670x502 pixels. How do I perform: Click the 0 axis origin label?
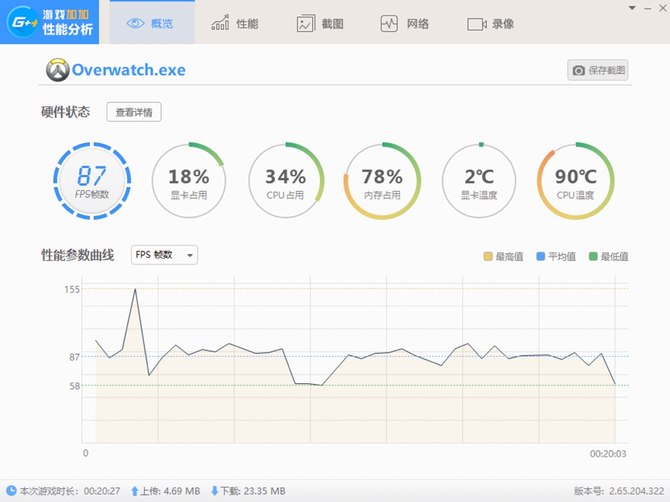(85, 453)
